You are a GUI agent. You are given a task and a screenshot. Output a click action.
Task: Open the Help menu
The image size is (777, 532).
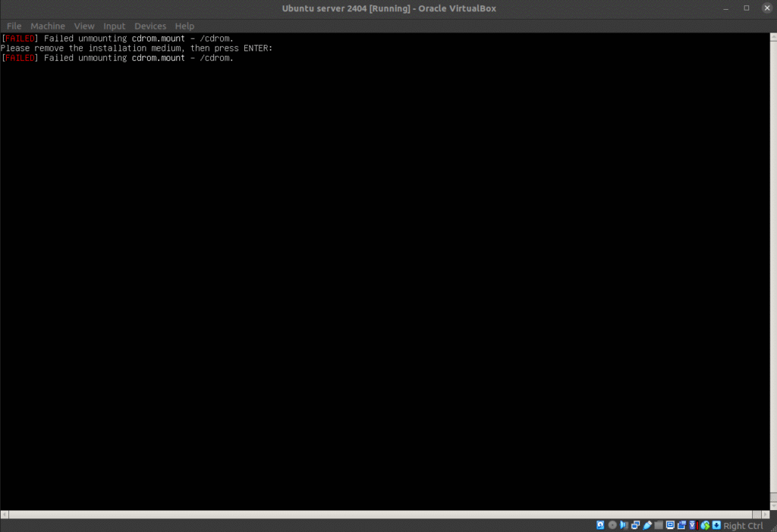[184, 26]
